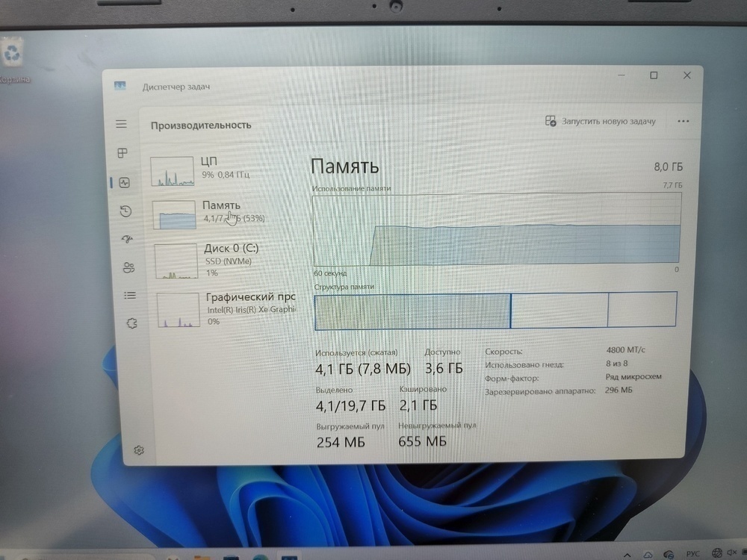Click Запустить новую задачу button

coord(600,121)
